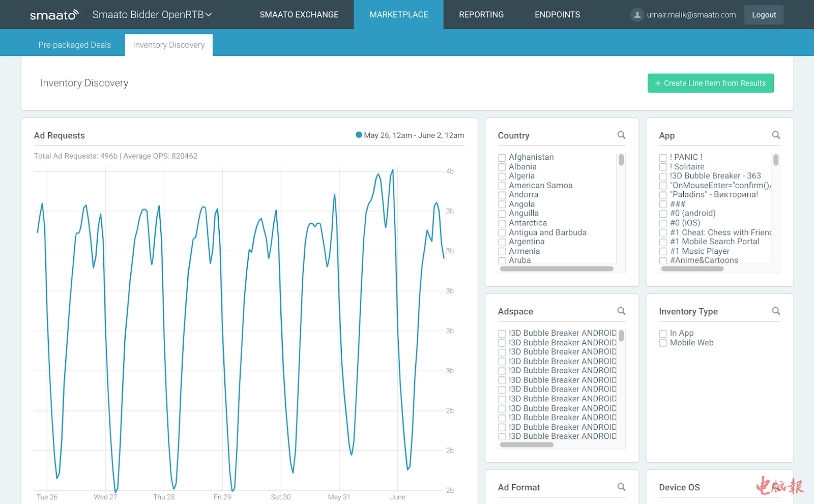This screenshot has height=504, width=814.
Task: Click the user avatar icon beside email
Action: (637, 15)
